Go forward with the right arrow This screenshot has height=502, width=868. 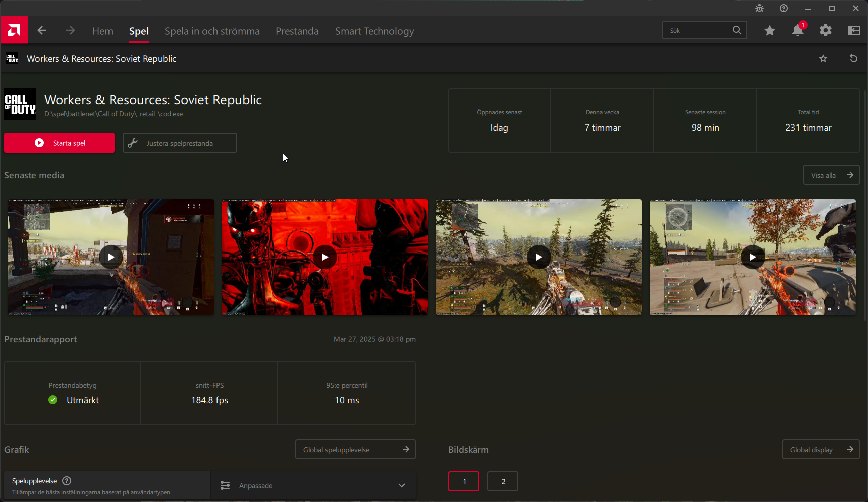tap(70, 31)
